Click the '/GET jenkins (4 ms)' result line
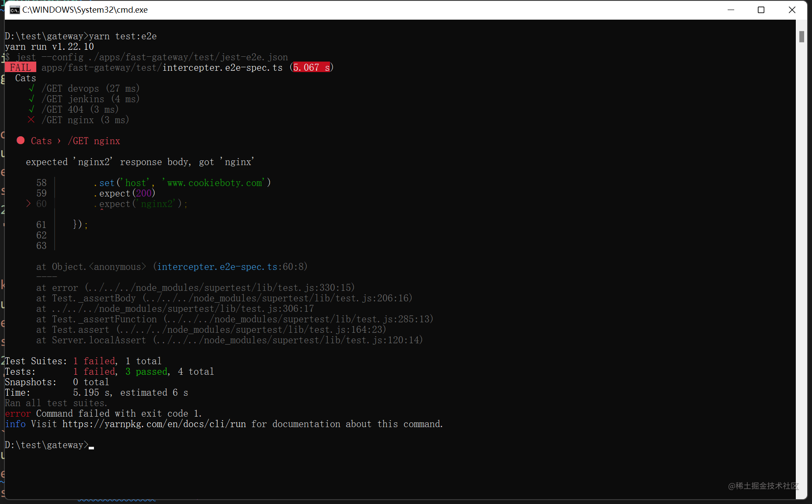The height and width of the screenshot is (504, 812). (x=90, y=99)
